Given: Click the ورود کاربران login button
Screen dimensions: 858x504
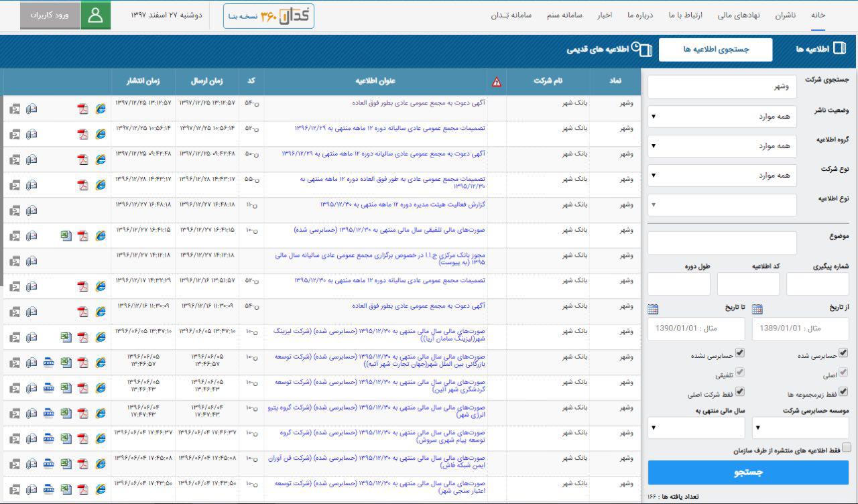Looking at the screenshot, I should [x=50, y=15].
